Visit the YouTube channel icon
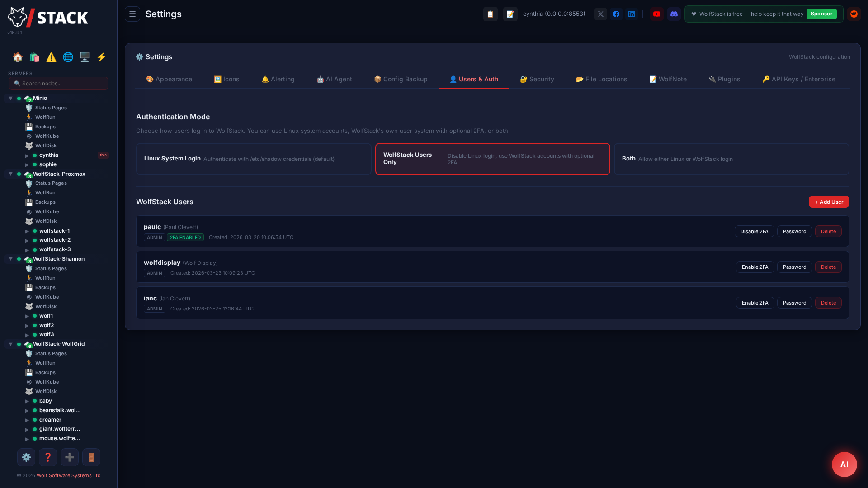Viewport: 868px width, 488px height. point(657,14)
